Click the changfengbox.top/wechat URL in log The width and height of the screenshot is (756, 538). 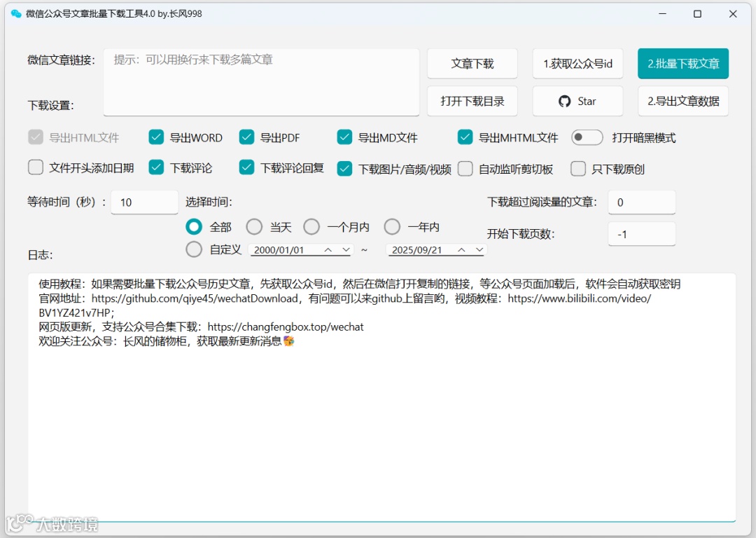click(x=286, y=326)
